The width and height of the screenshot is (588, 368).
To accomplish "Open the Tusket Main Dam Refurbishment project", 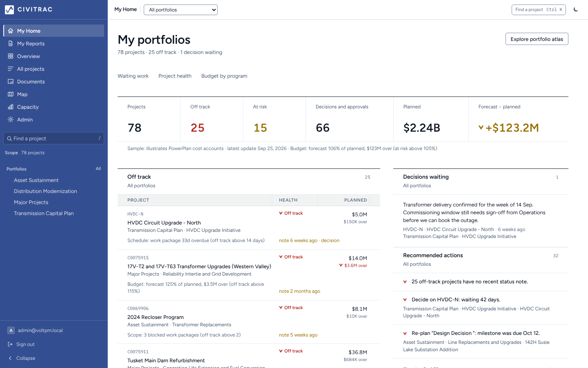I will tap(166, 361).
